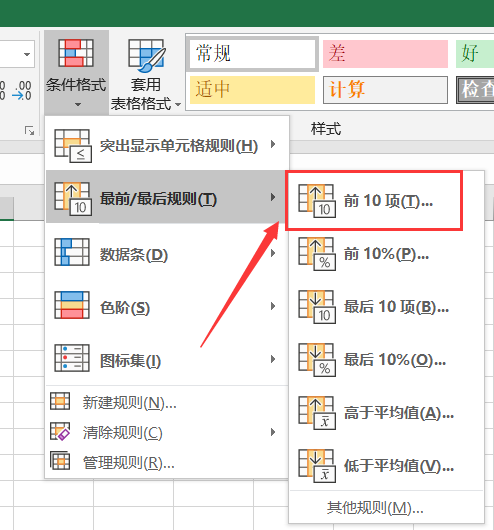Screen dimensions: 494x530
Task: Choose 数据条(D) menu item
Action: (x=167, y=253)
